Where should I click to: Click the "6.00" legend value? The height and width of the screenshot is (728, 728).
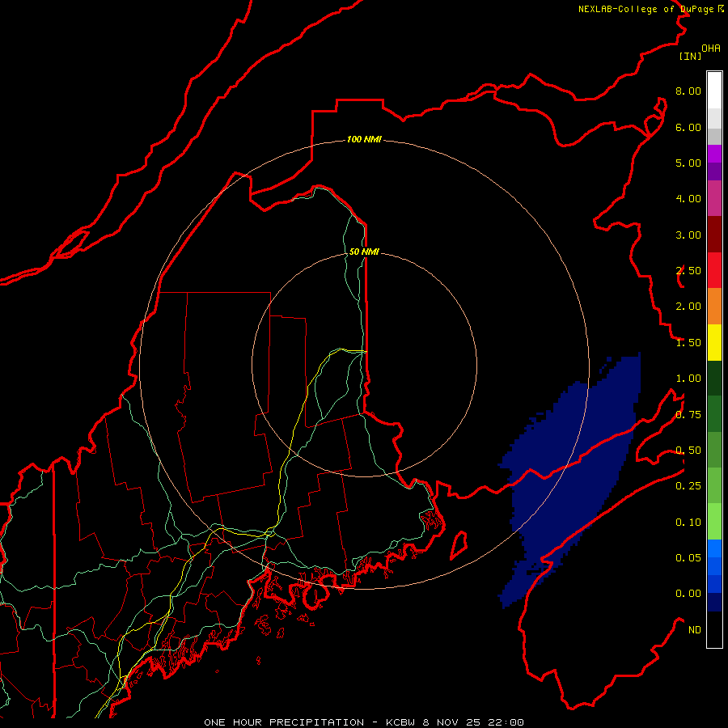tap(688, 127)
